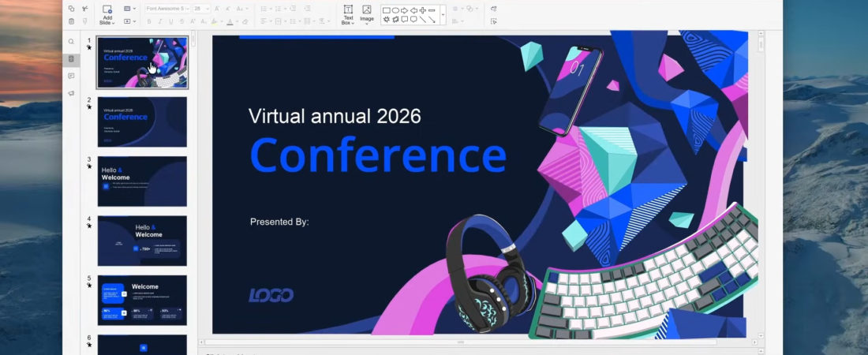Click the 'Conference' title on slide
Viewport: 868px width, 355px height.
click(379, 155)
